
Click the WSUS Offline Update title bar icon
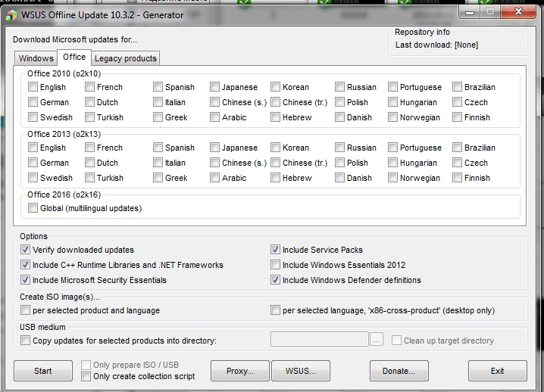coord(11,15)
